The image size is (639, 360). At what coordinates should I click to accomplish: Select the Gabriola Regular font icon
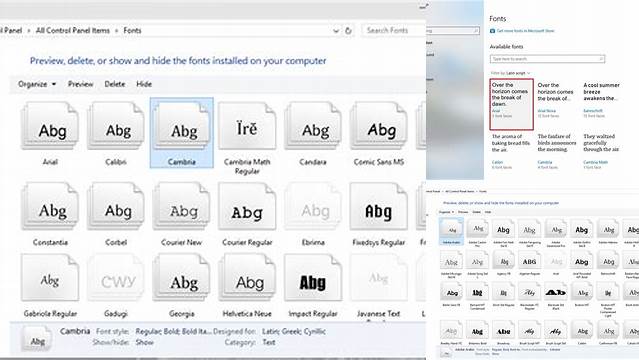[x=50, y=278]
